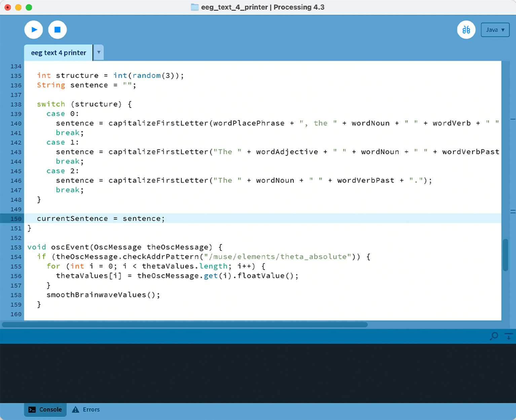Close the Processing window with red button
The width and height of the screenshot is (516, 420).
click(8, 7)
